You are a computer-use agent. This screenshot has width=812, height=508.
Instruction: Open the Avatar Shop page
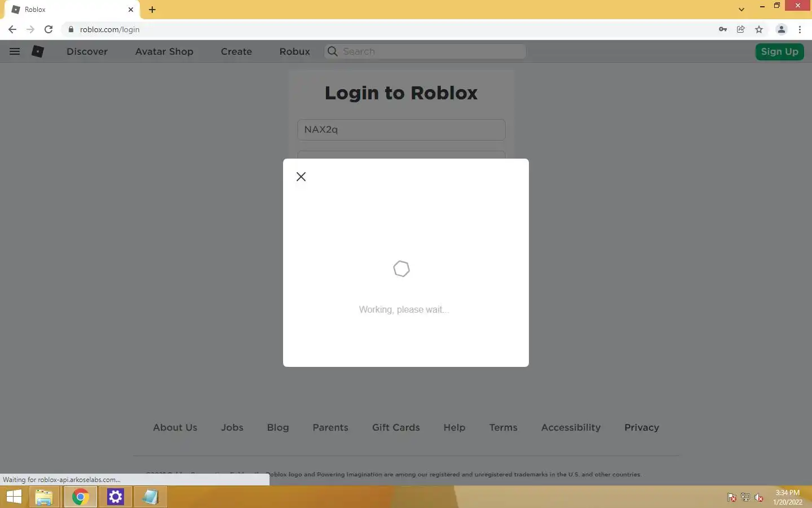pyautogui.click(x=164, y=51)
